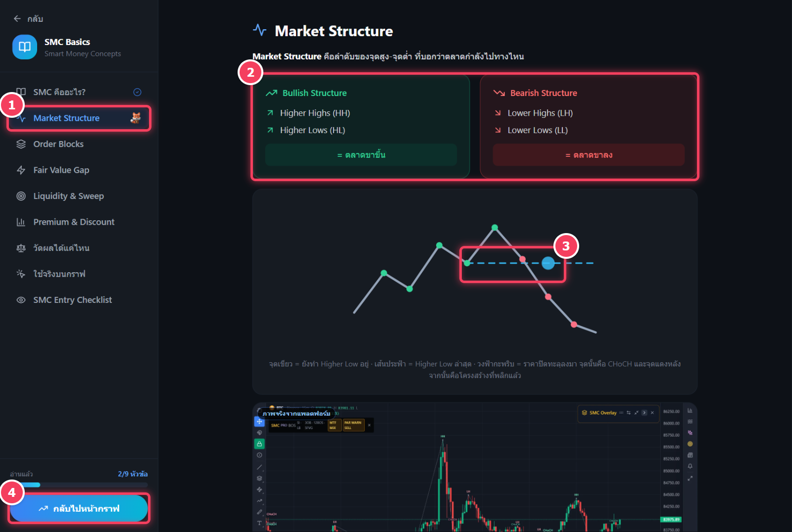
Task: Click the Smart Money Concepts subtitle
Action: (x=83, y=53)
